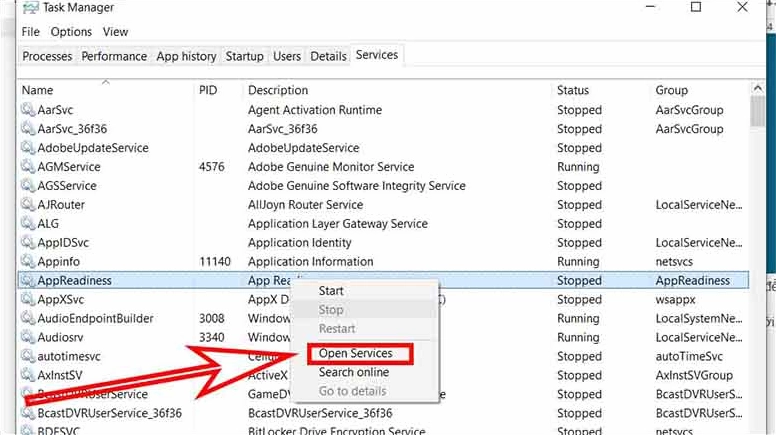Switch to the Details tab
Screen dimensions: 776x435
328,56
